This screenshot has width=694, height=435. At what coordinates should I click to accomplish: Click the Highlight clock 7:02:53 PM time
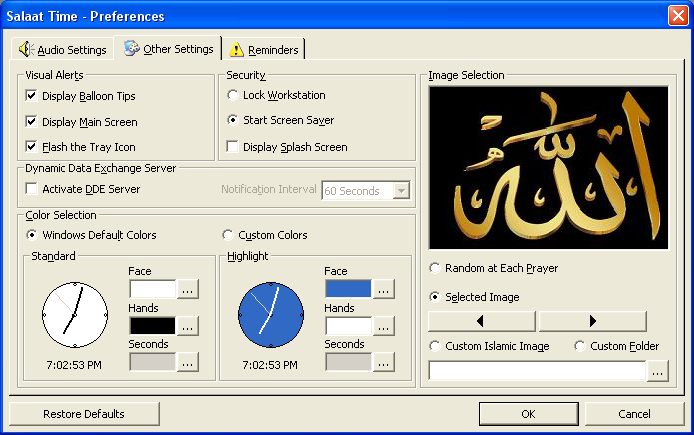point(270,365)
